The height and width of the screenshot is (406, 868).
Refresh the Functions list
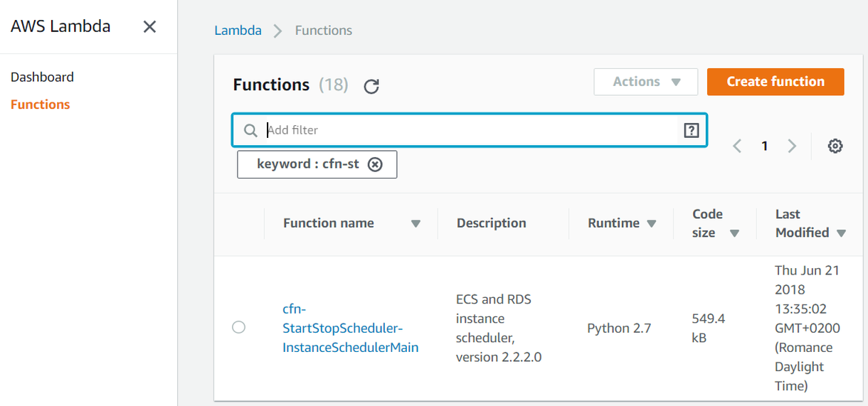pos(371,87)
